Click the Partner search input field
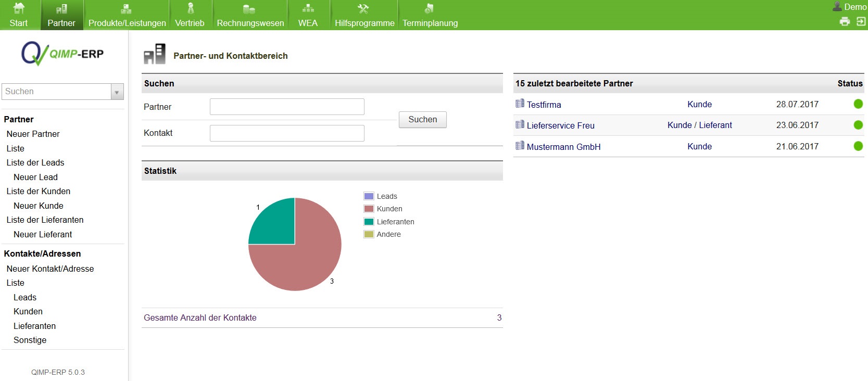 click(x=287, y=107)
